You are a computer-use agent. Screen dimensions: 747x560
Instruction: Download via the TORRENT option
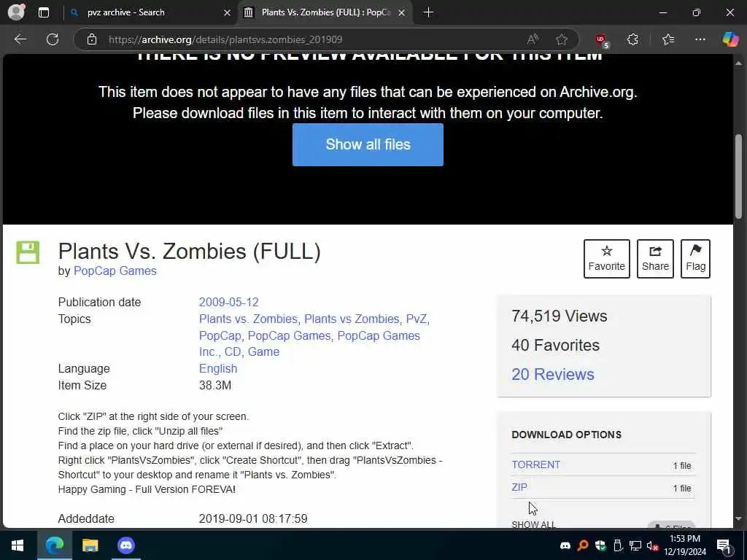536,464
